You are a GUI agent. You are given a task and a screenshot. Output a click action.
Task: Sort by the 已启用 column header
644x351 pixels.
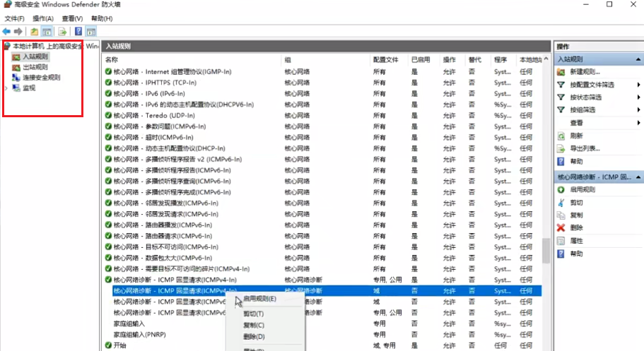[x=424, y=59]
